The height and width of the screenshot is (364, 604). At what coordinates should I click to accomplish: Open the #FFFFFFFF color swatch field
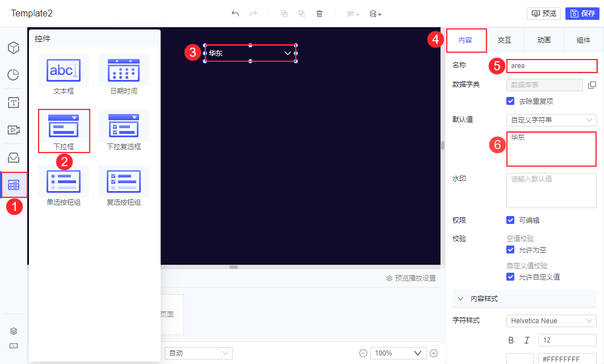click(567, 358)
